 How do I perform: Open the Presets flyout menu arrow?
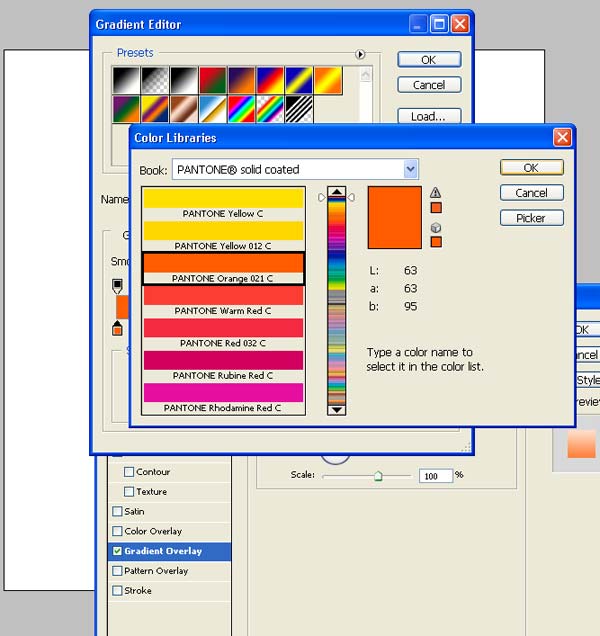(360, 54)
